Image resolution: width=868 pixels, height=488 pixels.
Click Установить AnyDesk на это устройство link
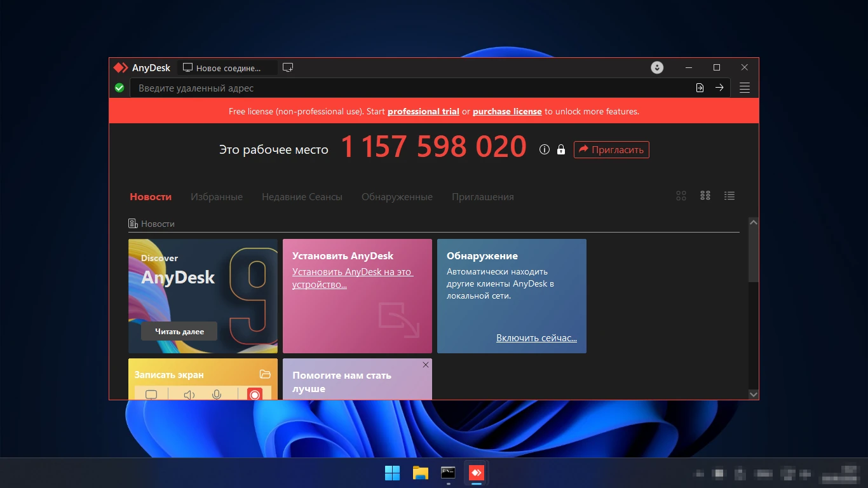[x=353, y=278]
